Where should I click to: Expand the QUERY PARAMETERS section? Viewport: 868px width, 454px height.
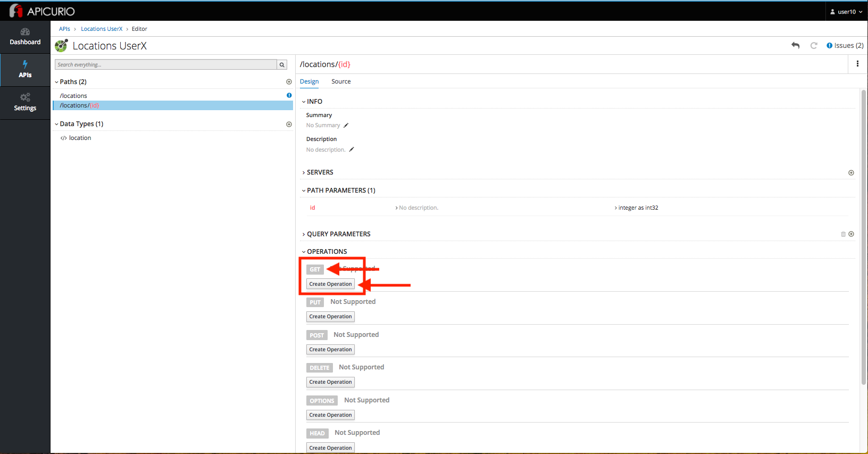pyautogui.click(x=338, y=234)
